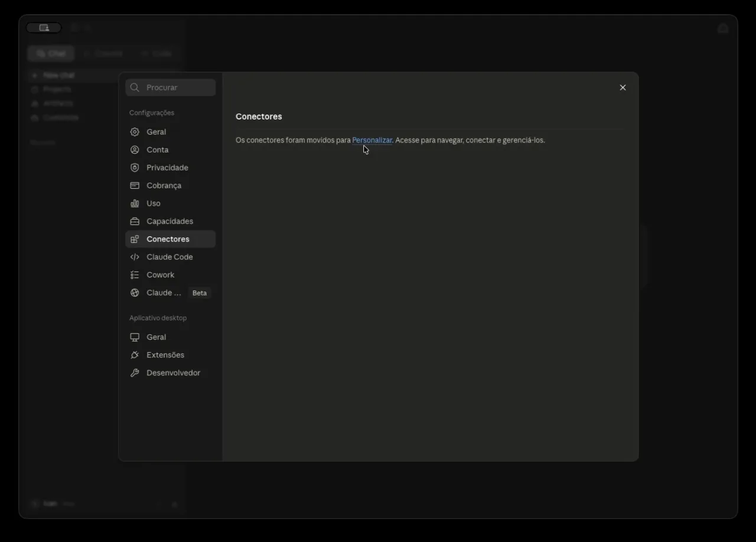The image size is (756, 542).
Task: Switch to Code tab in main window
Action: click(156, 53)
